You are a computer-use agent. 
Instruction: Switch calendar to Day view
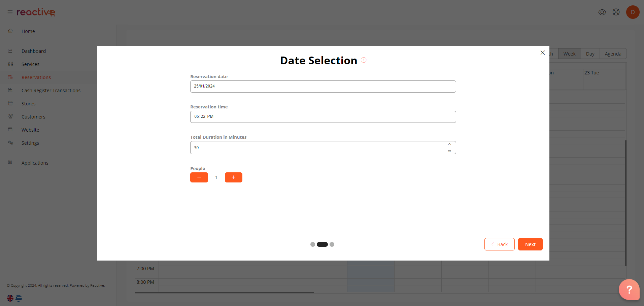pos(590,54)
